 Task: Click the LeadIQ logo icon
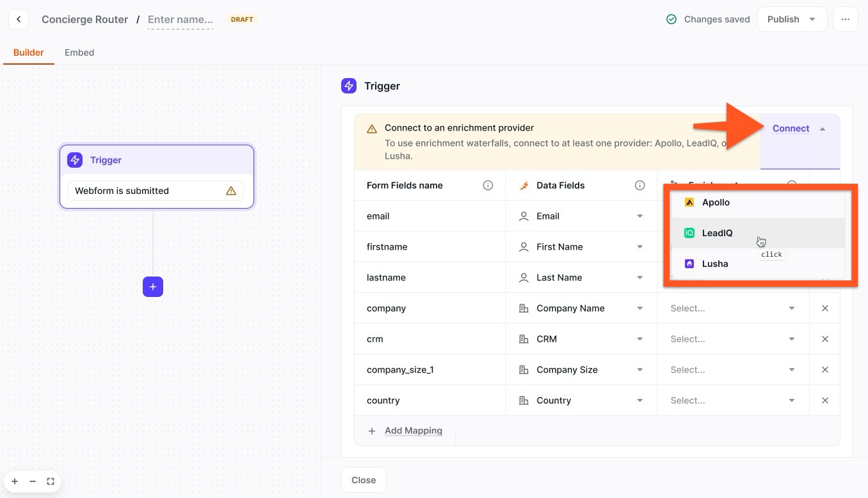[x=689, y=233]
